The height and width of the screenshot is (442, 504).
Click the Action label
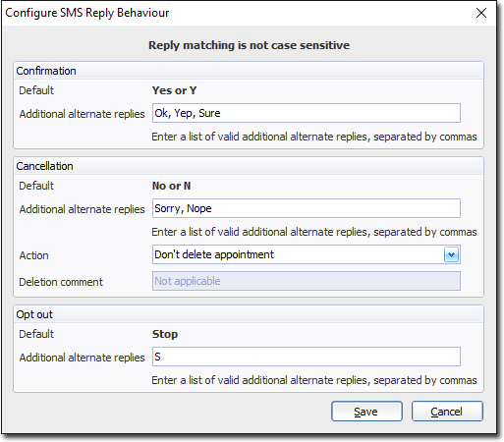click(34, 255)
